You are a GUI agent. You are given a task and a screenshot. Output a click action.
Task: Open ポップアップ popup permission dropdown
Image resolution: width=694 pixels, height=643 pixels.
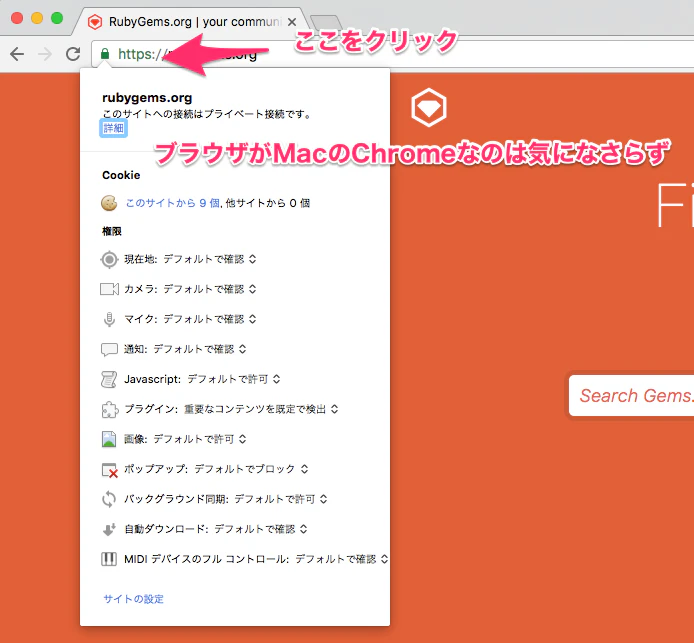click(x=251, y=469)
